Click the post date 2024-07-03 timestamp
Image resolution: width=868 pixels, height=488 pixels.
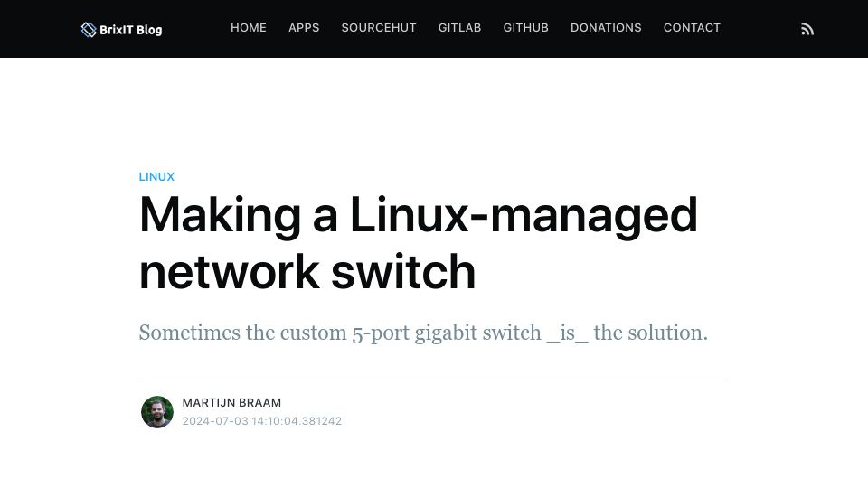[262, 421]
